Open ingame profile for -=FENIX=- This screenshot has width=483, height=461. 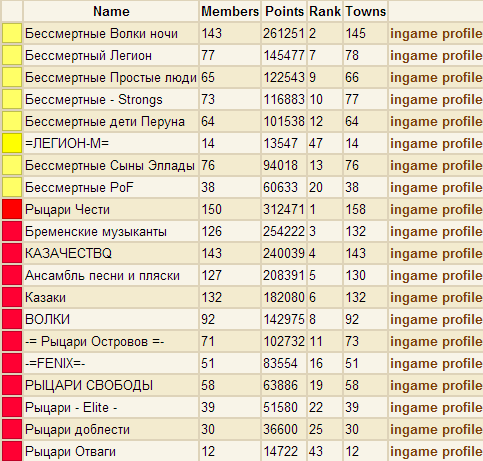[x=436, y=364]
